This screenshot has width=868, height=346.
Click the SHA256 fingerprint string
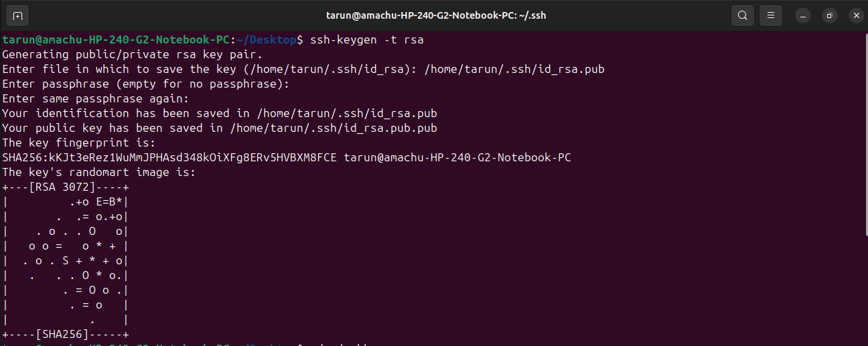pos(173,158)
